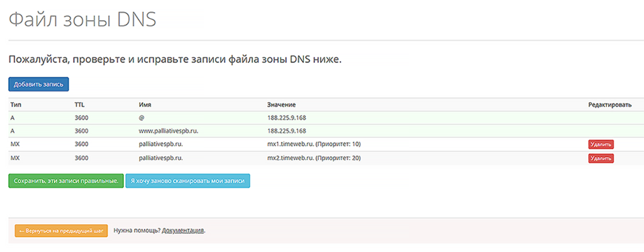644x252 pixels.
Task: Click the 'mx2.timeweb.ru. (Приоритет: 20)' value
Action: point(313,158)
